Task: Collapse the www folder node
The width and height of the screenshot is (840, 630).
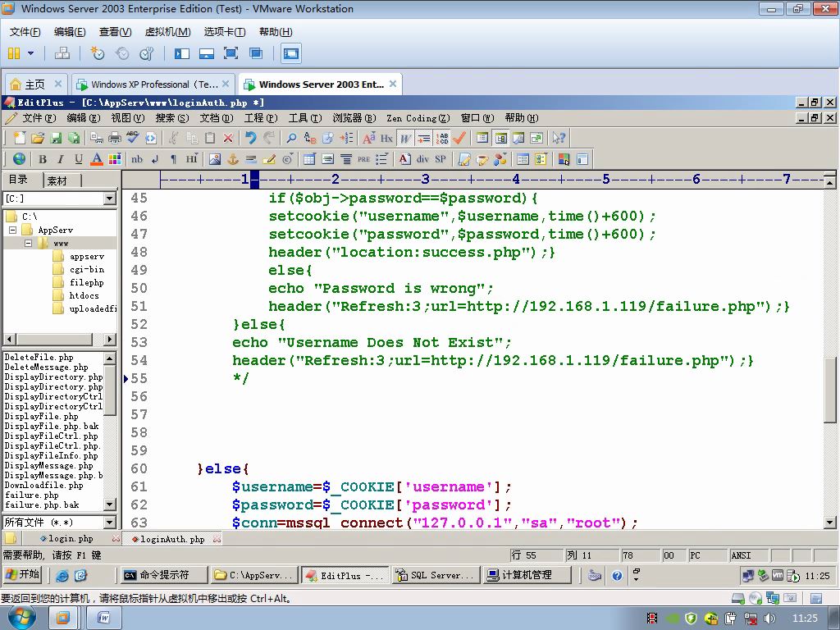Action: point(28,243)
